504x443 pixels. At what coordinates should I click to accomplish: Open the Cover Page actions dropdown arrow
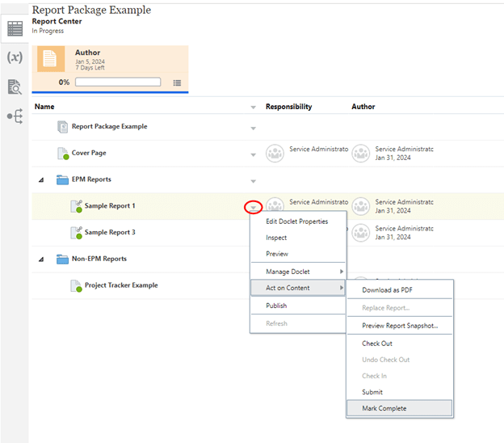tap(253, 154)
